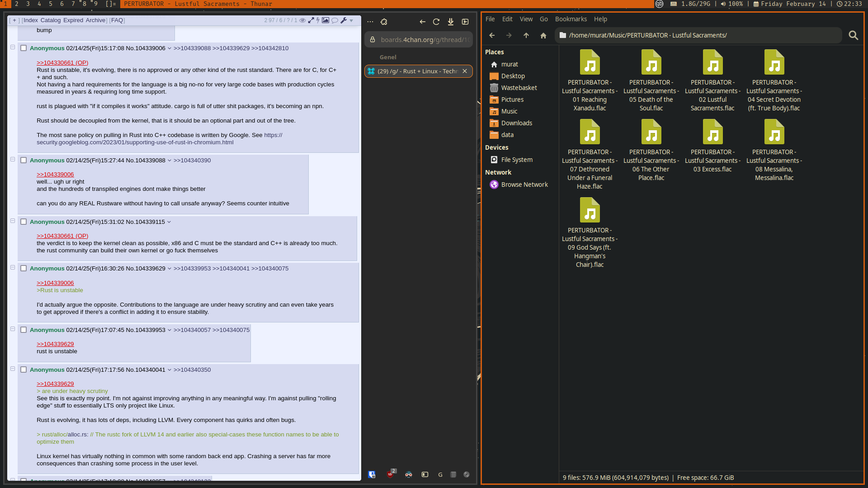
Task: Go to home folder in Thunar toolbar
Action: tap(543, 35)
